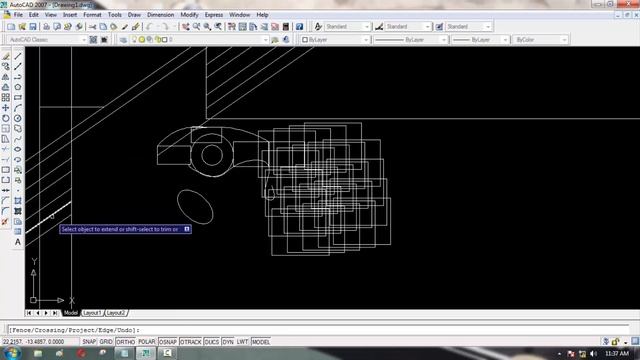Switch to the Layout2 tab
The width and height of the screenshot is (640, 360).
[x=116, y=313]
